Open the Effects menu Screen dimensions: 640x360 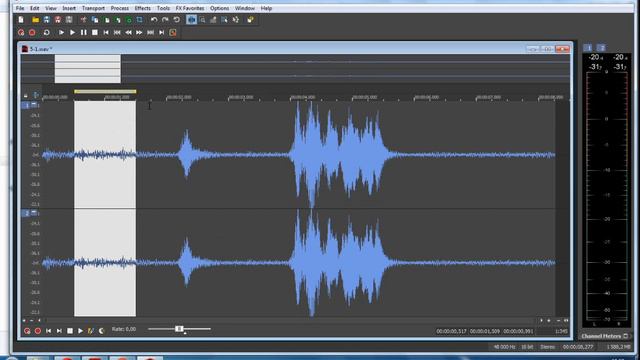coord(142,8)
